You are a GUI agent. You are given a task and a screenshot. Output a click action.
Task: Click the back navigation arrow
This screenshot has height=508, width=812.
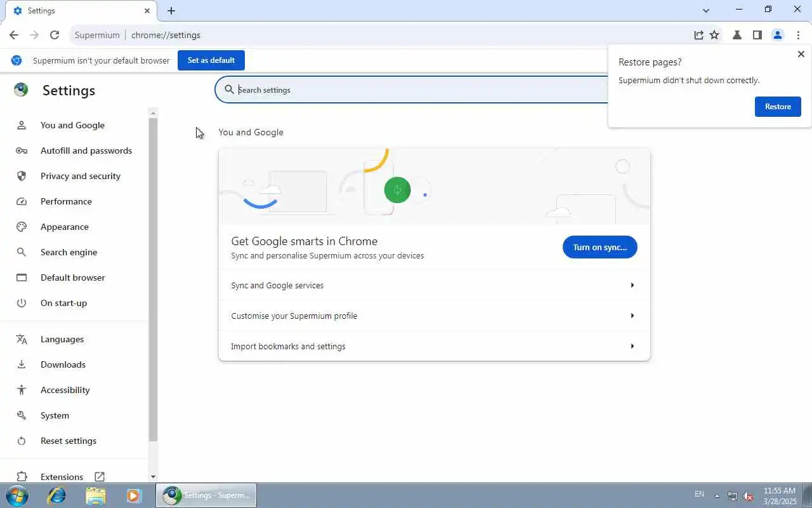(14, 35)
